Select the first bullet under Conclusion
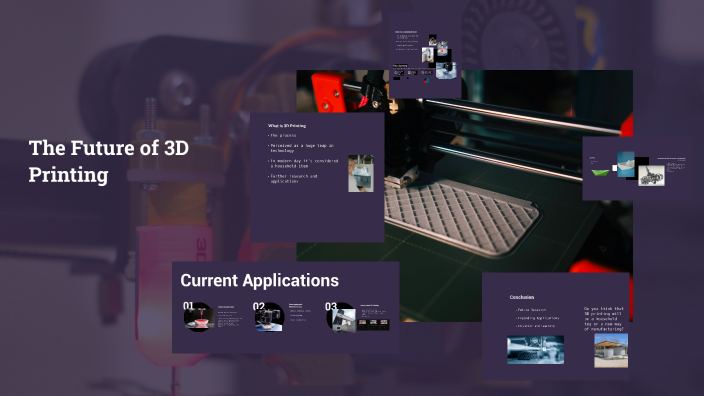Screen dimensions: 704x396 click(531, 310)
